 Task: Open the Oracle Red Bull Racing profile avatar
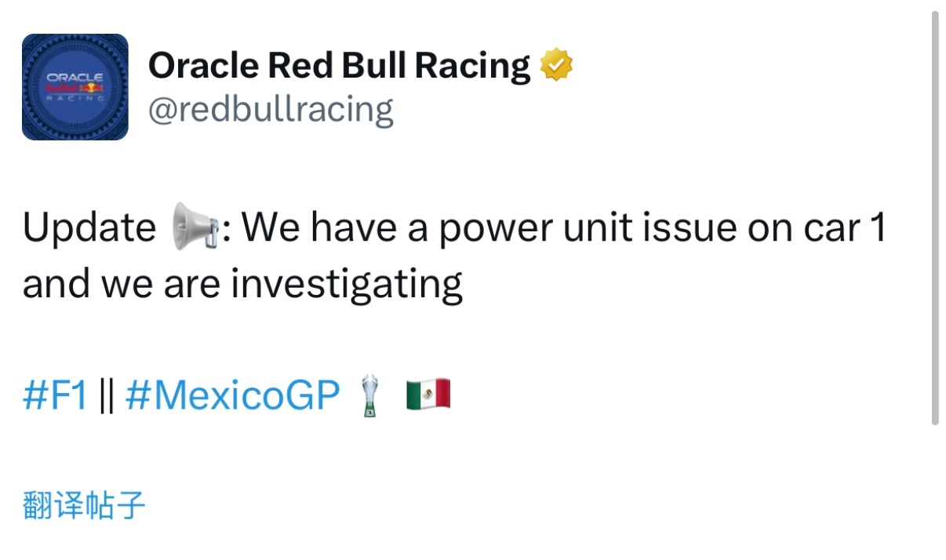coord(75,87)
